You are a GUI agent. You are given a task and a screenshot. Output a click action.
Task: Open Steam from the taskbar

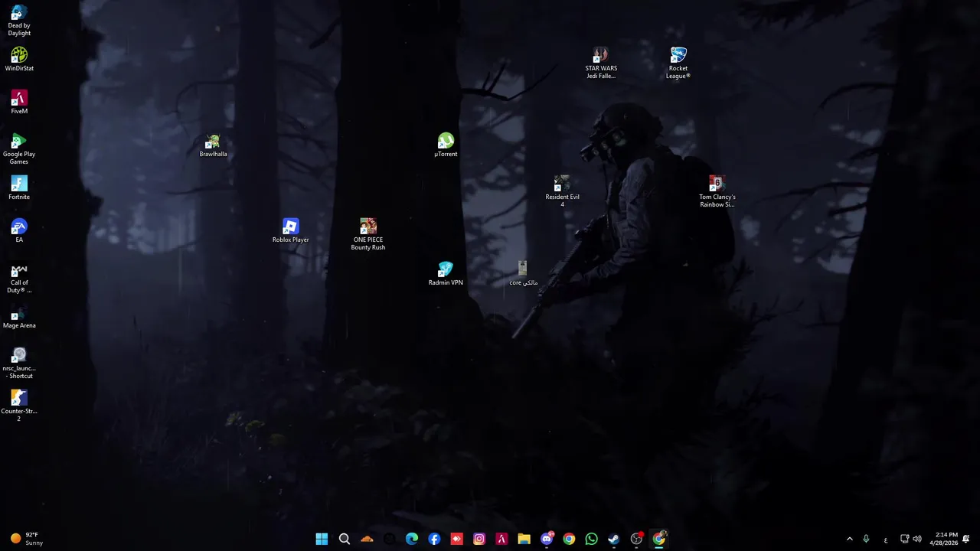coord(613,539)
